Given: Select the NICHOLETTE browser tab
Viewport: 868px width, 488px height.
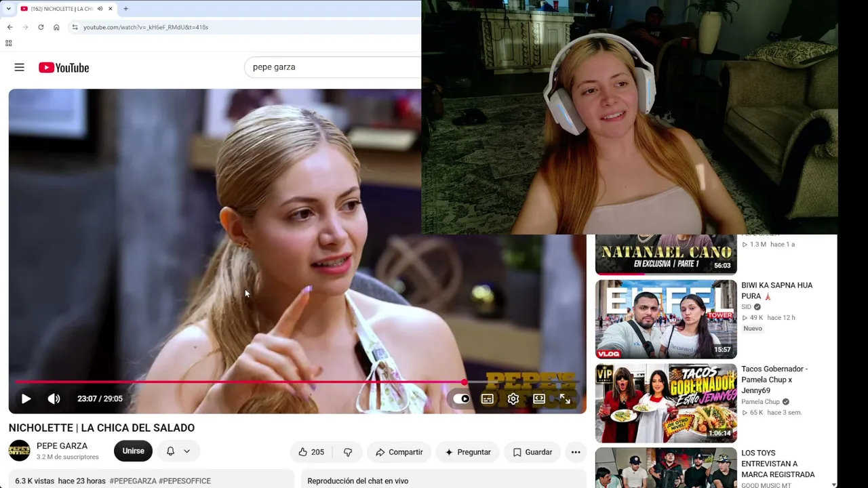Looking at the screenshot, I should click(66, 9).
